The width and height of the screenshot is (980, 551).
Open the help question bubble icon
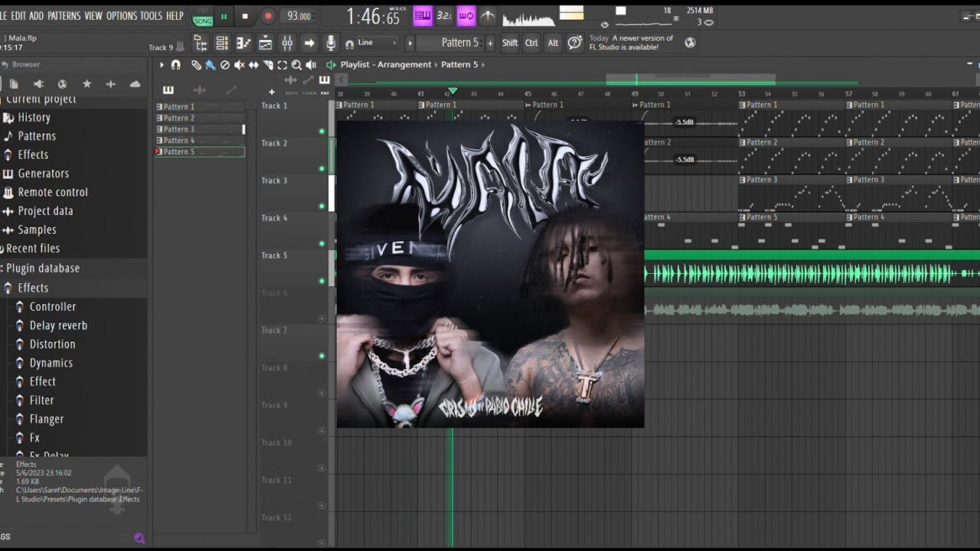click(574, 43)
